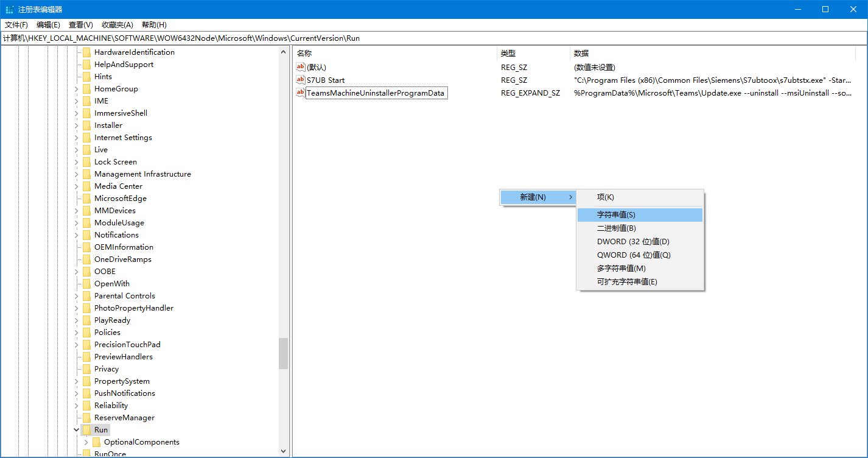
Task: Open the 编辑(E) menu
Action: pos(48,25)
